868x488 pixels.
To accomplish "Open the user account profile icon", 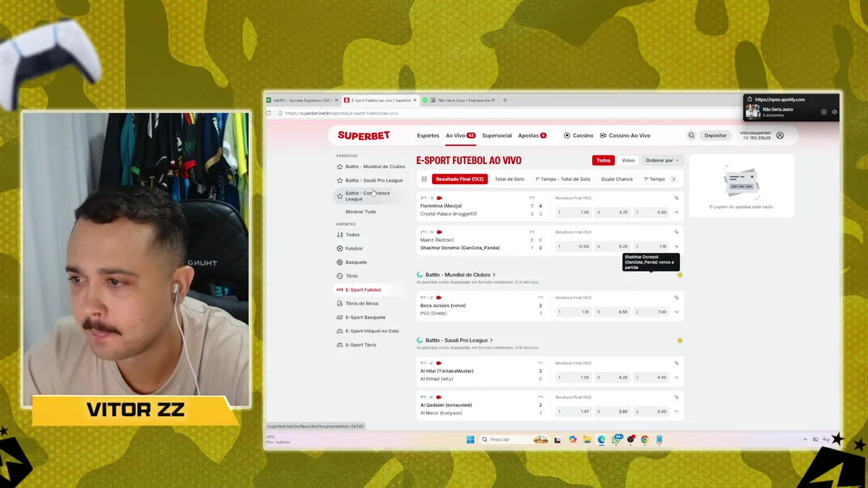I will click(x=780, y=136).
